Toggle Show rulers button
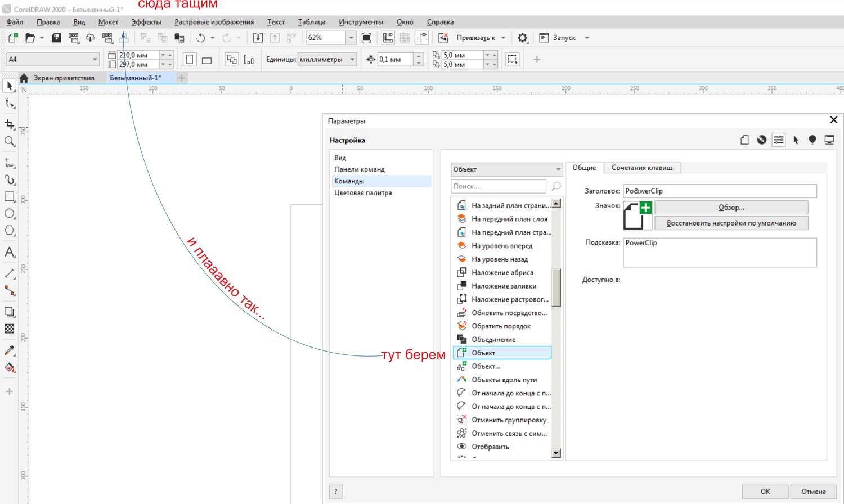Image resolution: width=844 pixels, height=504 pixels. [388, 38]
